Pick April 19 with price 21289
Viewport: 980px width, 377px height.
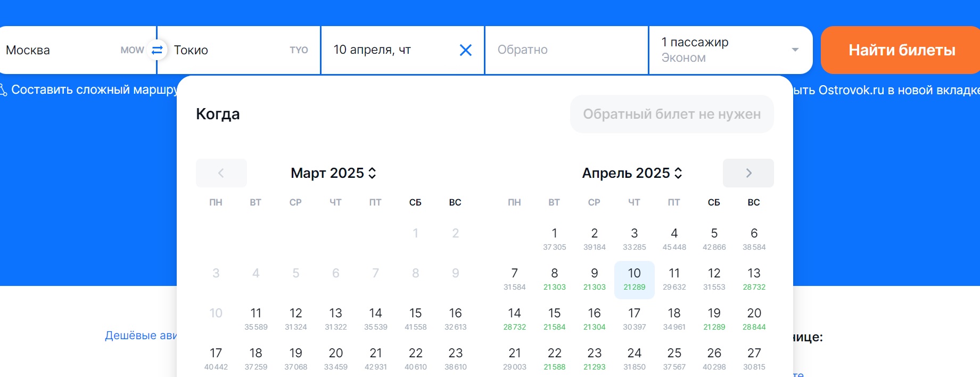pos(714,319)
